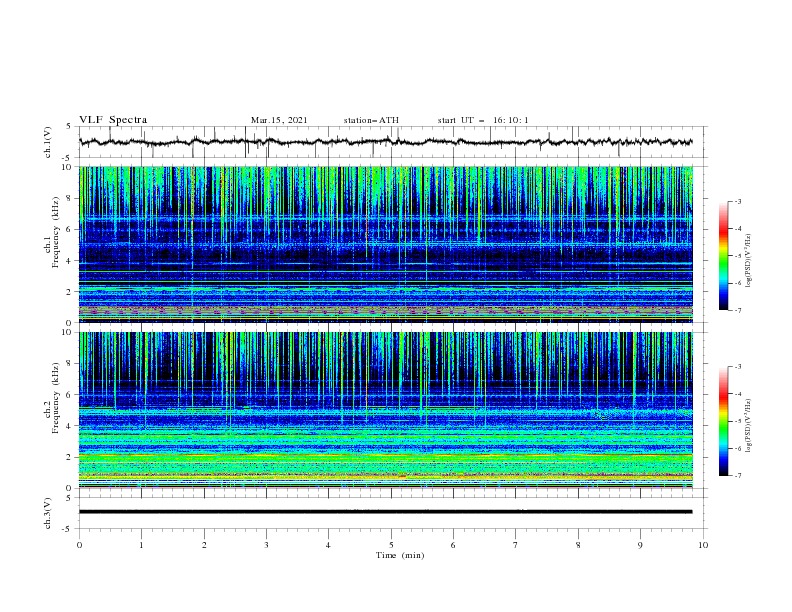Viewport: 792px width, 612px height.
Task: Click the 'ch.1(V)' axis label
Action: tap(47, 142)
